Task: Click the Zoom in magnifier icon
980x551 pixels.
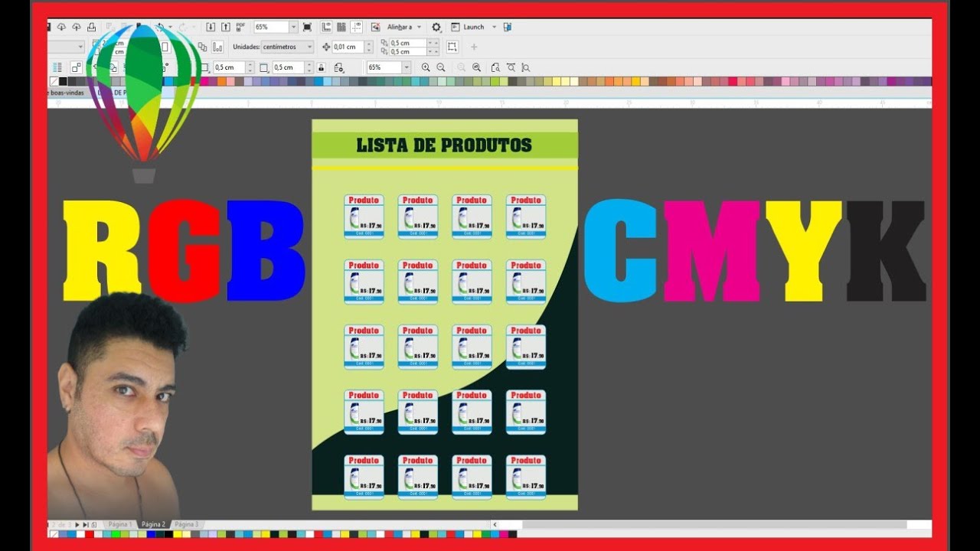Action: pos(426,67)
